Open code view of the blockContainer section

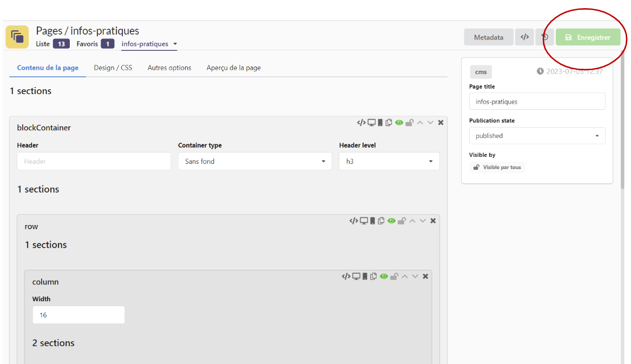(x=361, y=123)
